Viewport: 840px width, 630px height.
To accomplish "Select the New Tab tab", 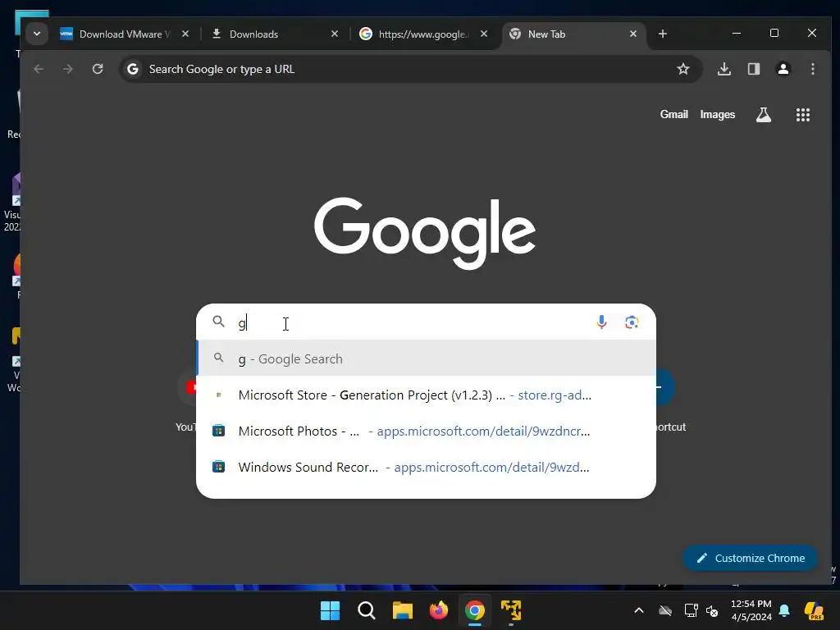I will [x=573, y=34].
